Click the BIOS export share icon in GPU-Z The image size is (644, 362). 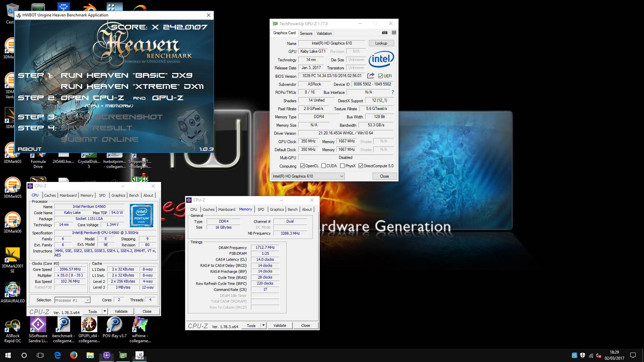pyautogui.click(x=371, y=76)
